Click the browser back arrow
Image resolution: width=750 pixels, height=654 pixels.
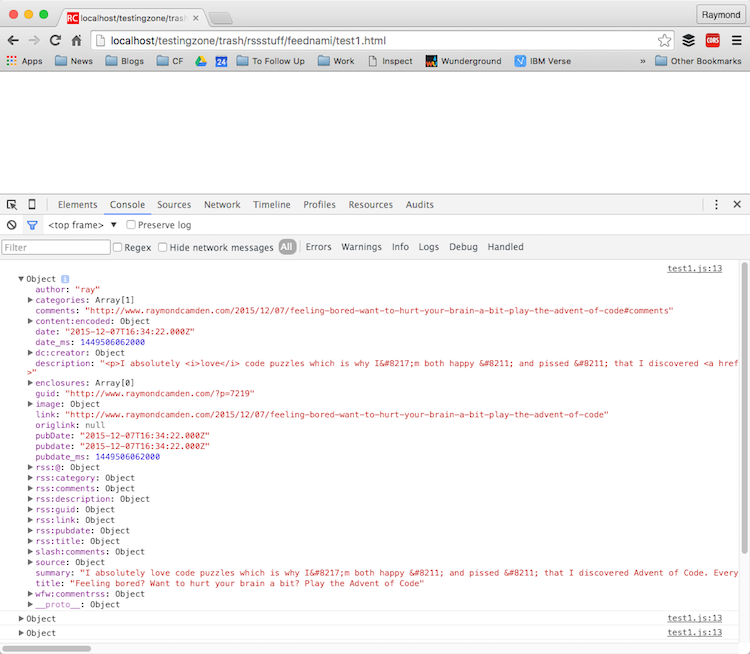tap(13, 41)
